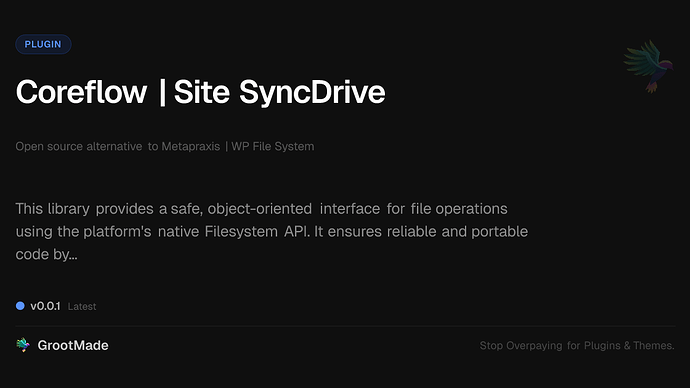Click the faded hummingbird logo
Image resolution: width=690 pixels, height=388 pixels.
point(649,66)
